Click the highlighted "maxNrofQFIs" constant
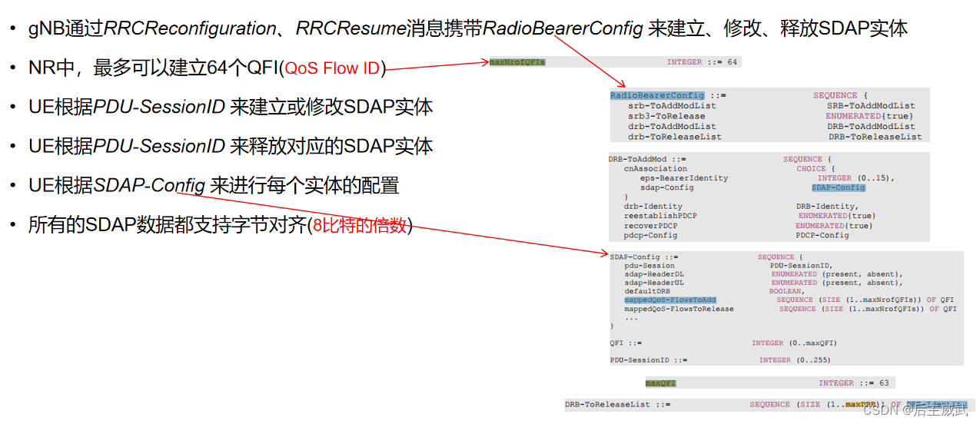This screenshot has width=980, height=424. click(x=517, y=61)
